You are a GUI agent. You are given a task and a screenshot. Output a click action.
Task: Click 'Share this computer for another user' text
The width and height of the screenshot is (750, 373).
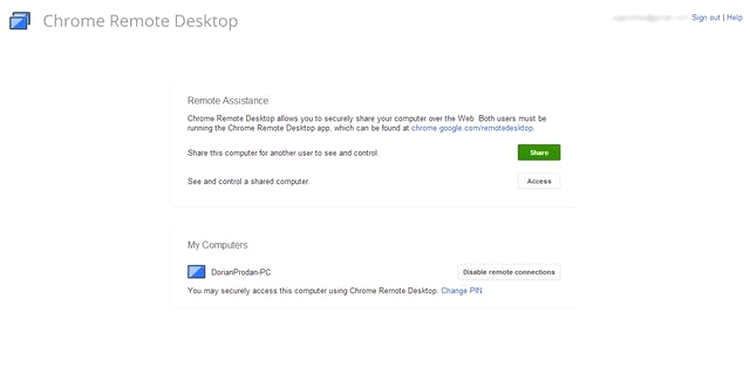click(x=283, y=153)
